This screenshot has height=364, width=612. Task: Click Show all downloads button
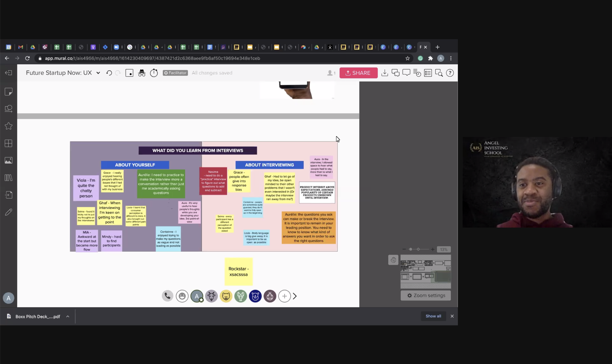pos(433,316)
